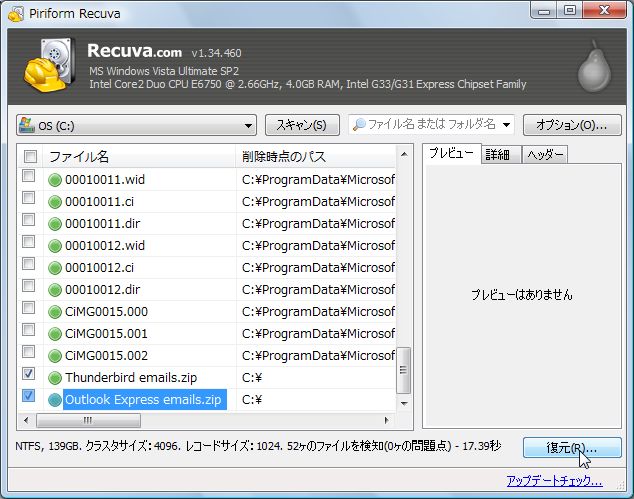Check the box for 00010011.wid

(28, 175)
